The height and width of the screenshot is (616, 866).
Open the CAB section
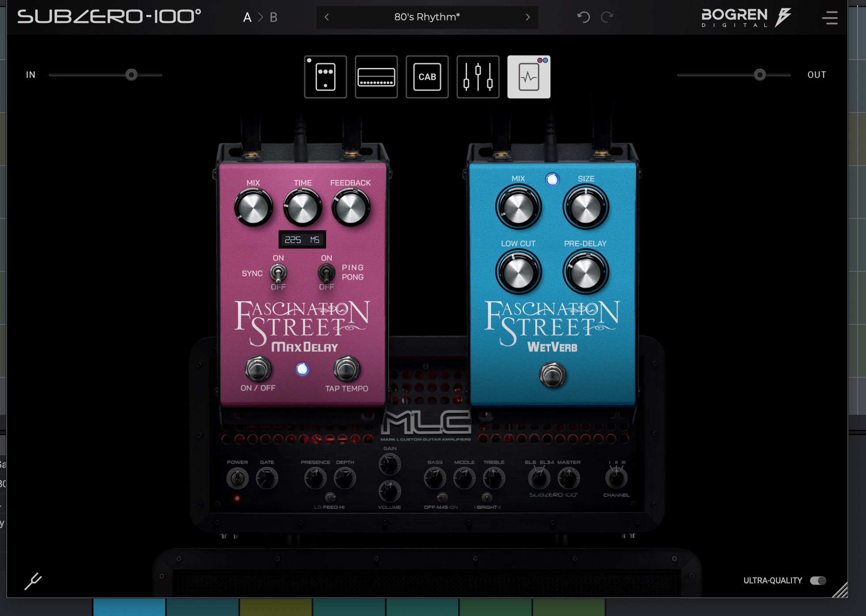click(427, 77)
